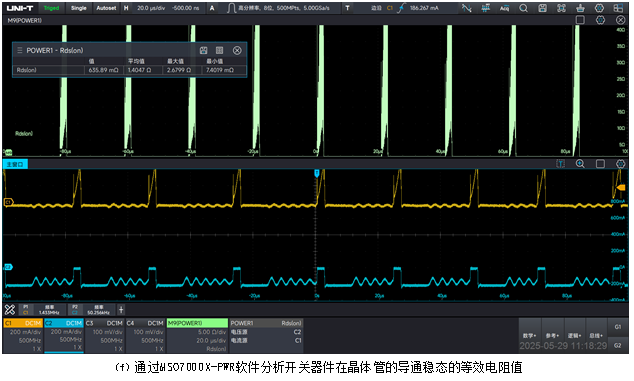Click the Rds(on) average value 1.4047 Ω
The height and width of the screenshot is (381, 634).
(139, 70)
